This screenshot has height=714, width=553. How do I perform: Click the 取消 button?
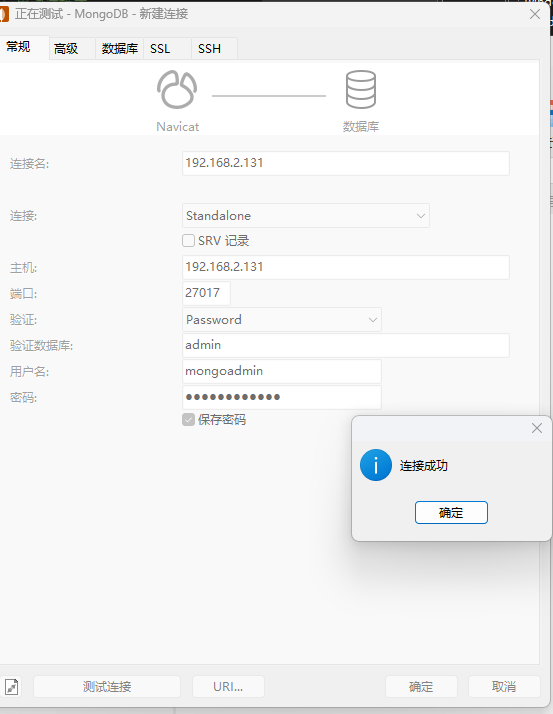click(x=504, y=686)
